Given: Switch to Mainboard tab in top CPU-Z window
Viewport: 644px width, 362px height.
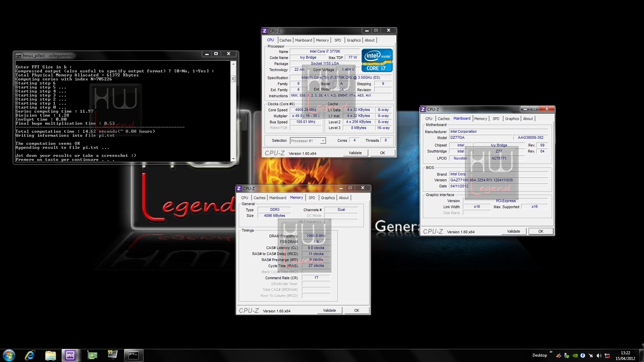Looking at the screenshot, I should point(304,40).
